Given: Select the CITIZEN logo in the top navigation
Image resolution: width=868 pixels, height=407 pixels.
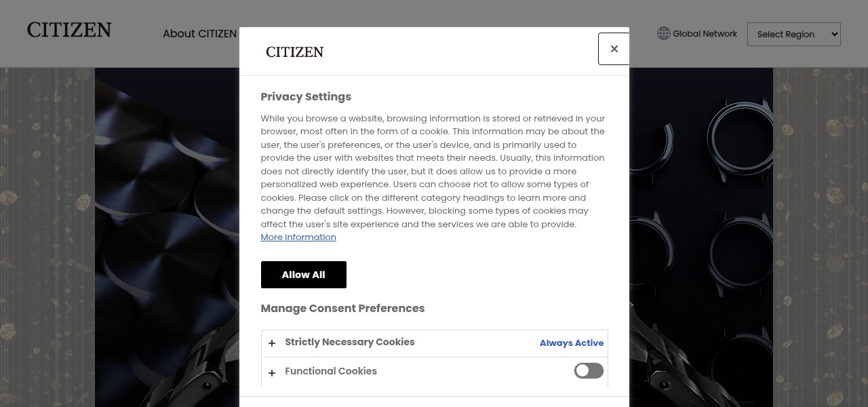Looking at the screenshot, I should [68, 29].
